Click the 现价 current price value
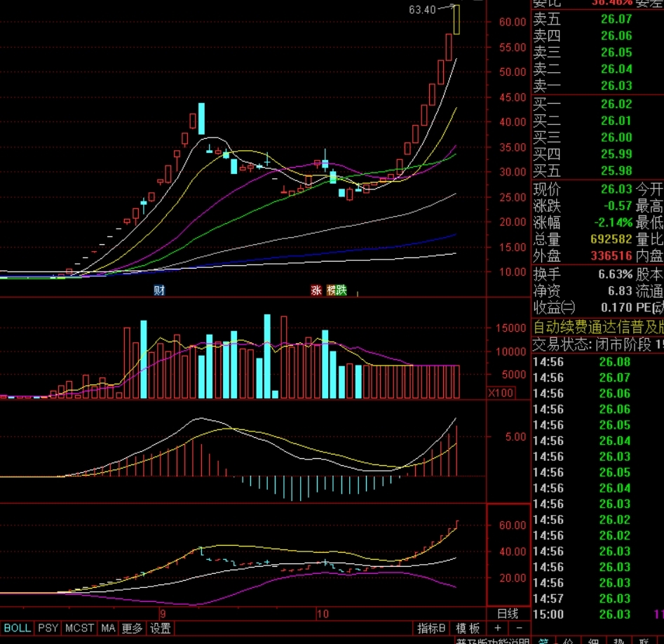This screenshot has height=644, width=664. coord(616,189)
